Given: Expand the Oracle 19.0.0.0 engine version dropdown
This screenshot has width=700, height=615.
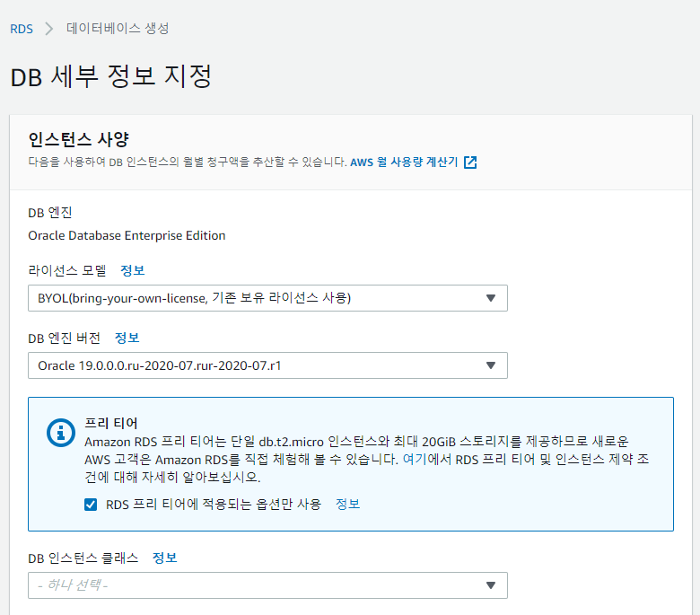Looking at the screenshot, I should (x=267, y=365).
